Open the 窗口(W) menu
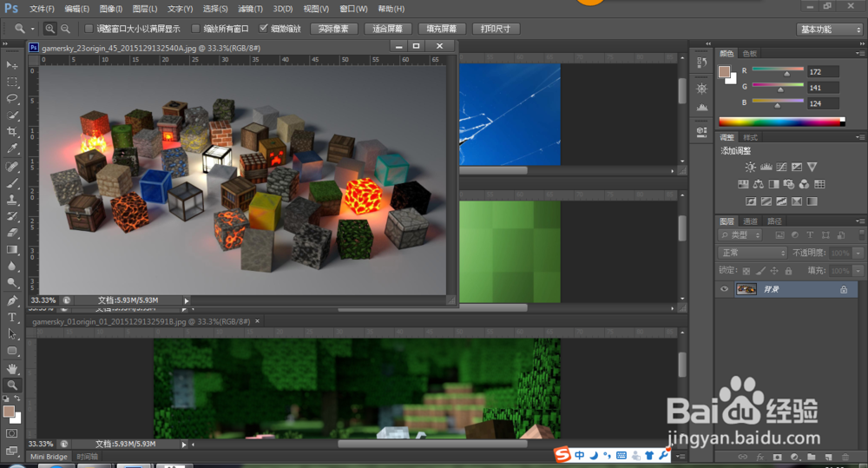The height and width of the screenshot is (468, 868). (x=353, y=9)
